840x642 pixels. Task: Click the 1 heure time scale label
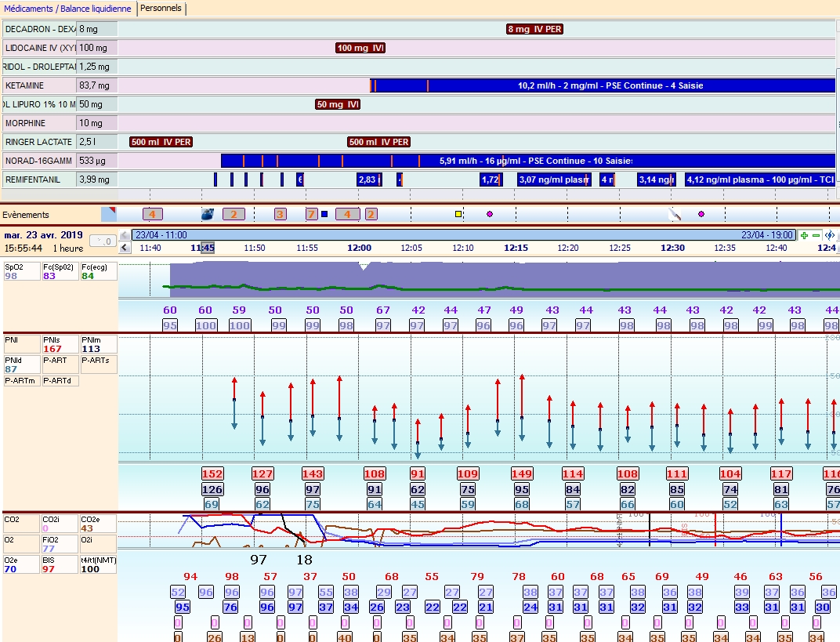coord(68,248)
